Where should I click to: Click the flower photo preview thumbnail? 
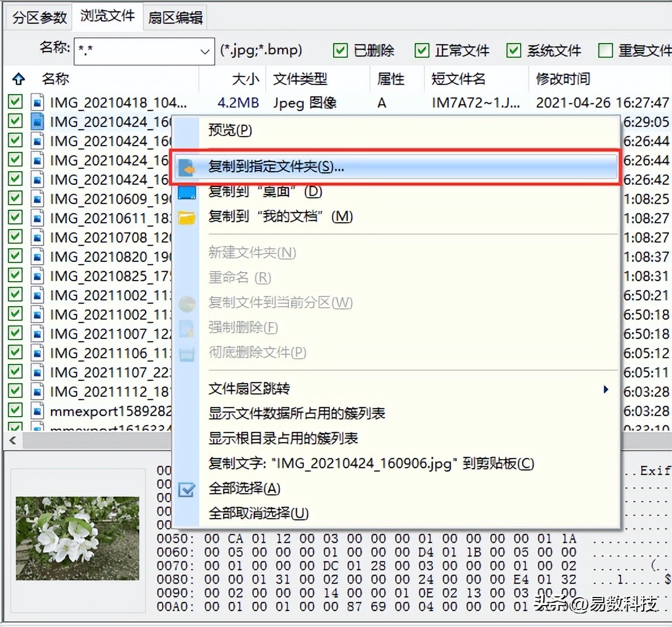(78, 537)
